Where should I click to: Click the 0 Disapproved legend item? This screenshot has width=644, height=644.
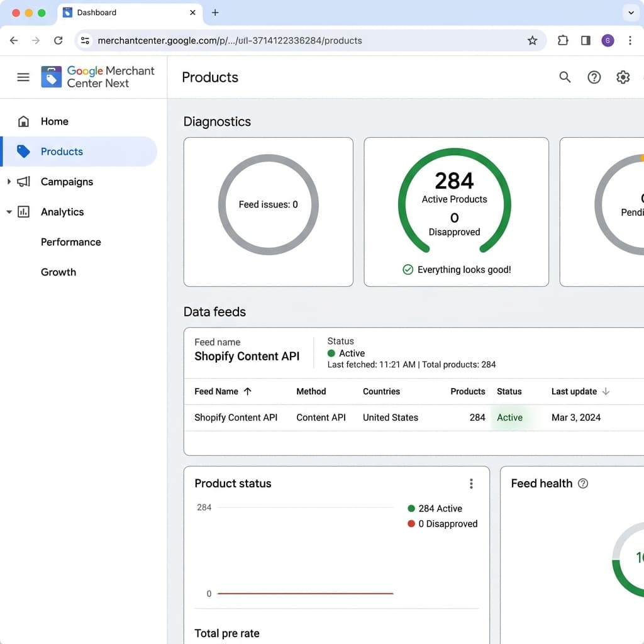point(442,524)
